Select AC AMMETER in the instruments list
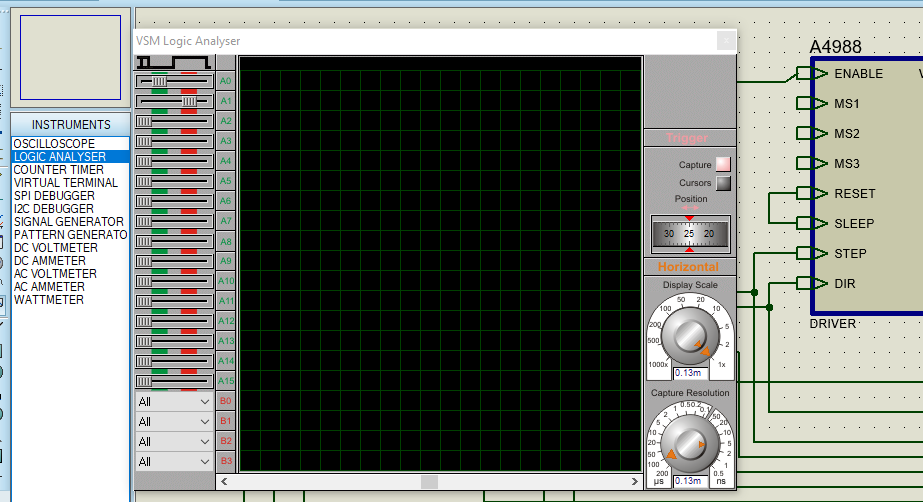This screenshot has width=923, height=502. point(70,287)
